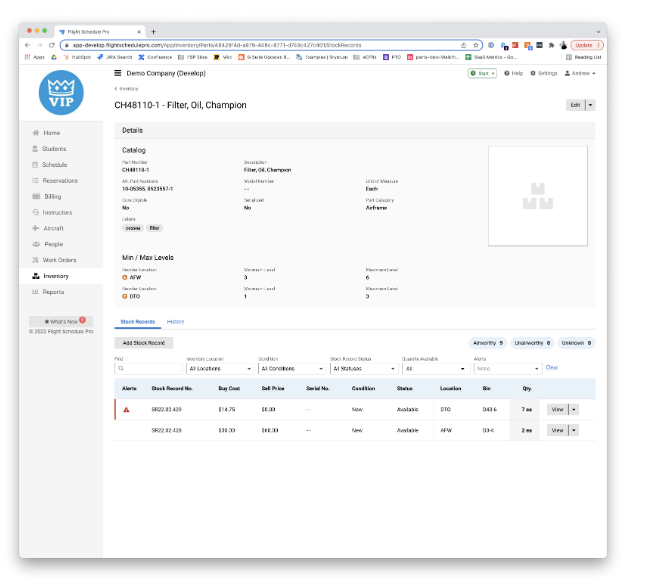
Task: Click the cessna label tag
Action: tap(133, 228)
